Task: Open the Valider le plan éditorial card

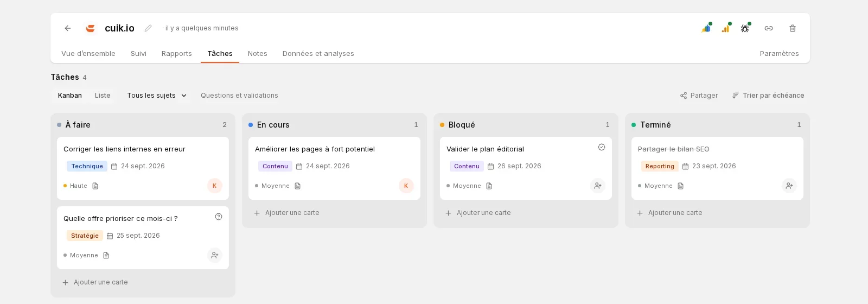Action: click(526, 168)
